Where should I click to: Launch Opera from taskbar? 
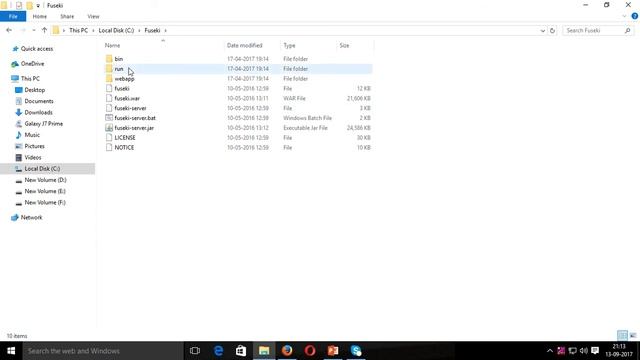pos(310,351)
